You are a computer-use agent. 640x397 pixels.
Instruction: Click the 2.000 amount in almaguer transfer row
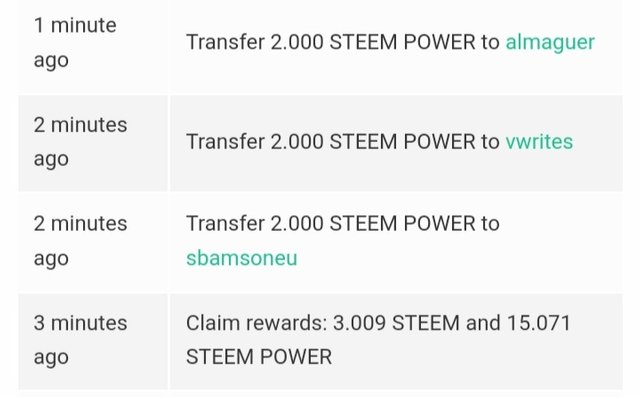297,42
